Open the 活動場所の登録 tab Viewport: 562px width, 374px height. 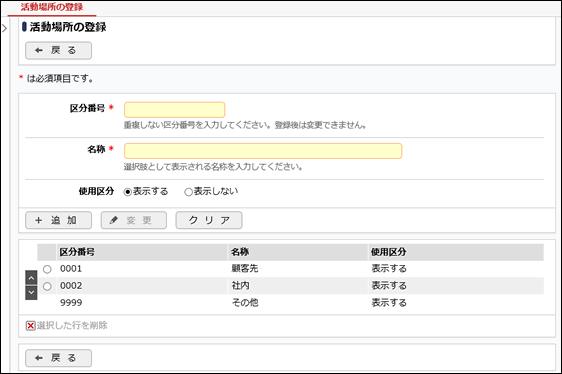point(52,7)
